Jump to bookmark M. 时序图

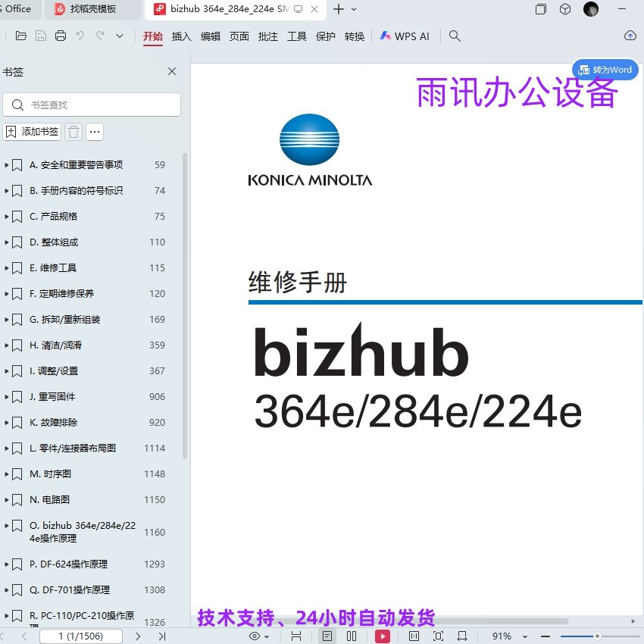[x=50, y=474]
